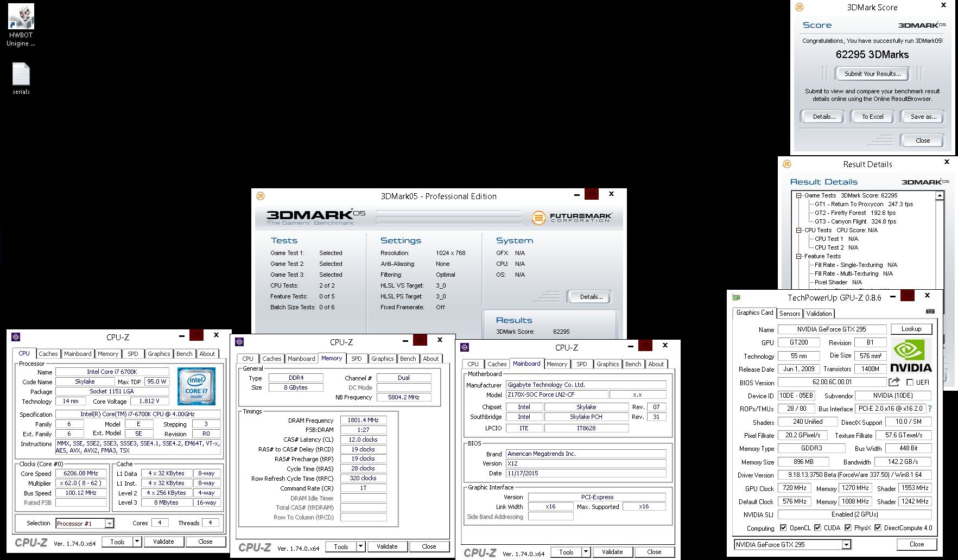Click the 3DMark Score window title icon

799,7
